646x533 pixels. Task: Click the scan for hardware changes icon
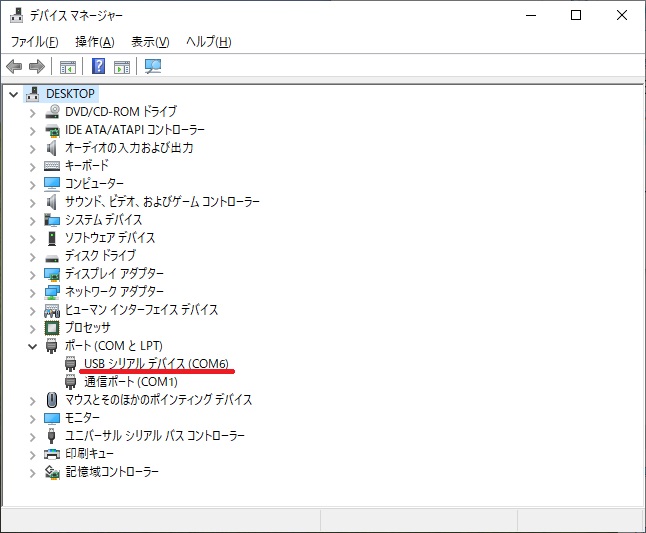153,66
